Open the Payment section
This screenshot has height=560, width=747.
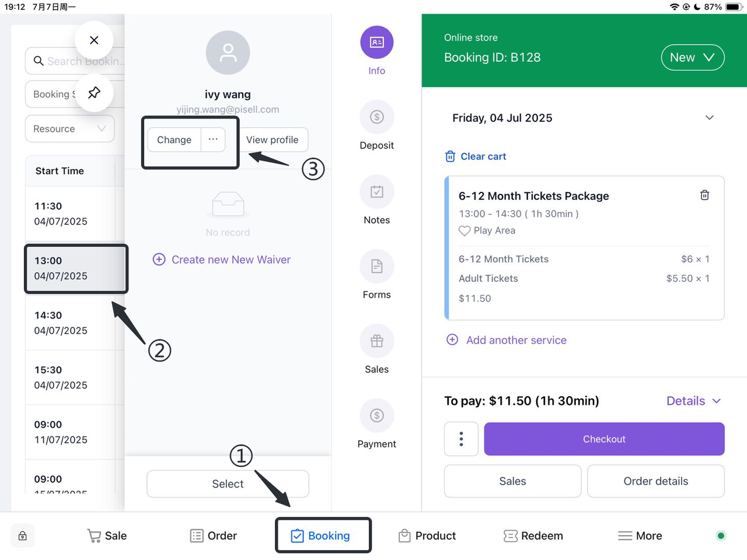[x=376, y=416]
